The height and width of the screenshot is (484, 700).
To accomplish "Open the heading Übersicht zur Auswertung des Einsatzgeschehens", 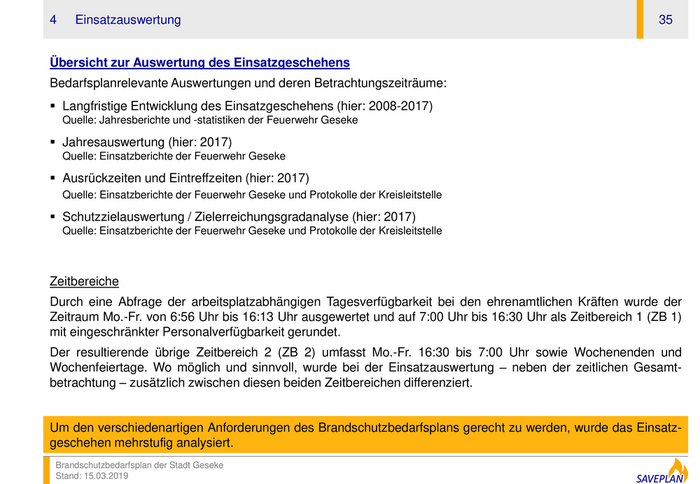I will point(200,62).
